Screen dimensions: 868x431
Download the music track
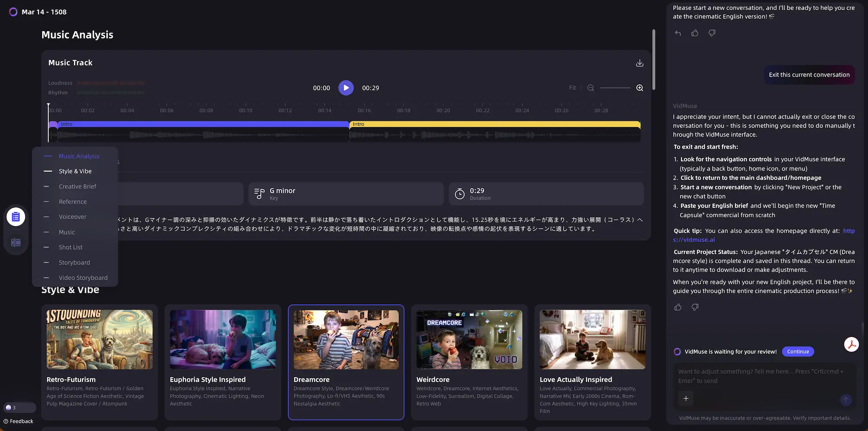pos(639,63)
